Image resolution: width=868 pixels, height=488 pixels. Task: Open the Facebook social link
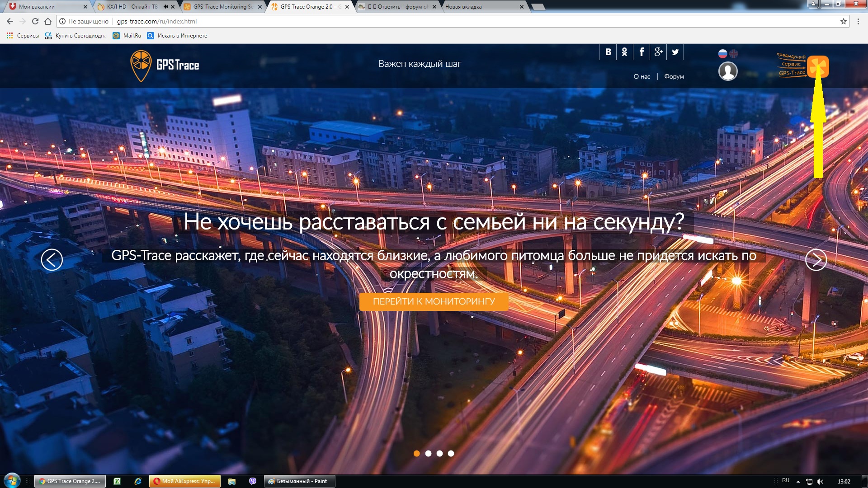(641, 52)
